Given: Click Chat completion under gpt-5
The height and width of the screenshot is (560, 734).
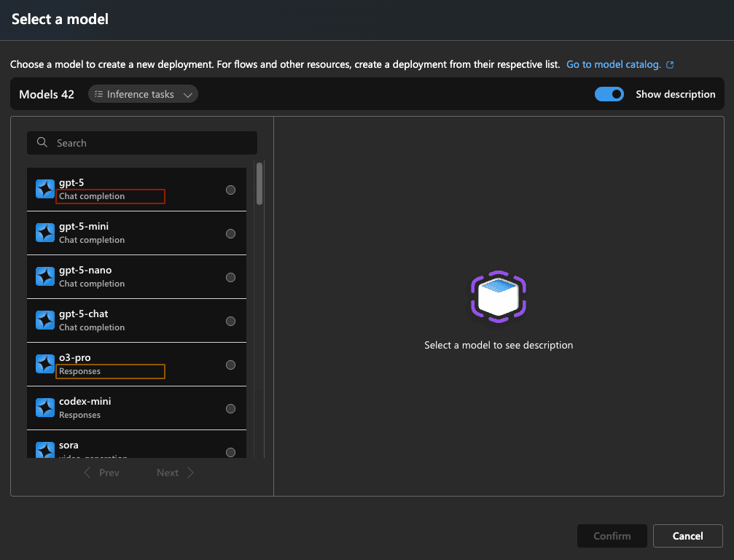Looking at the screenshot, I should point(92,196).
